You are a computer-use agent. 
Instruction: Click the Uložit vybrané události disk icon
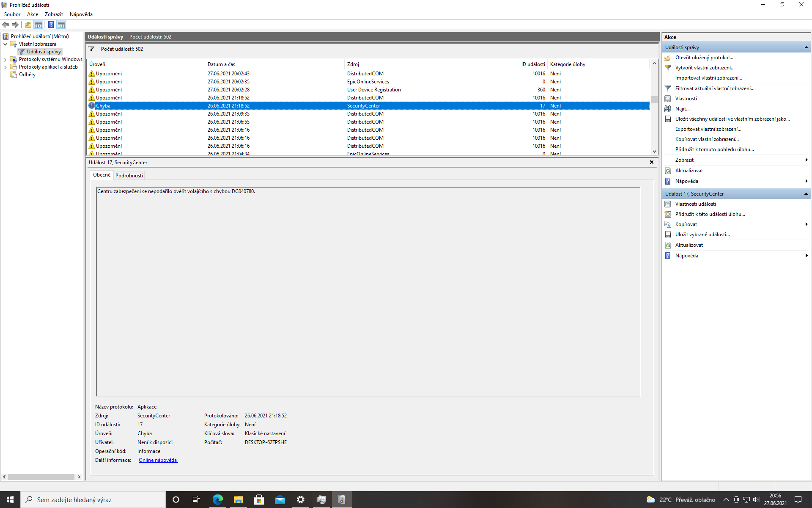coord(668,235)
